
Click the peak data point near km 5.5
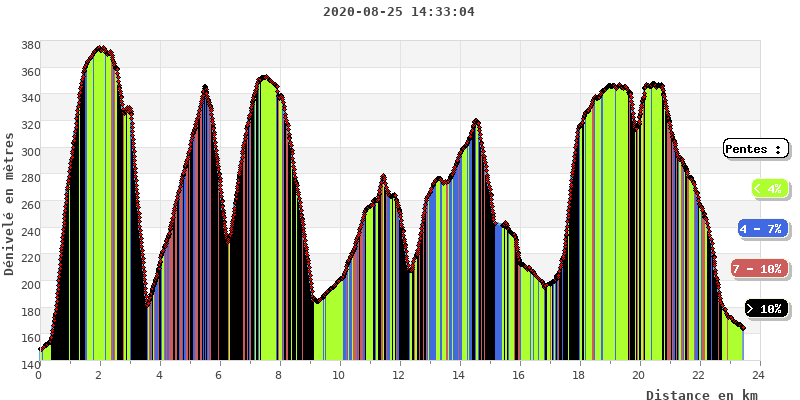205,87
